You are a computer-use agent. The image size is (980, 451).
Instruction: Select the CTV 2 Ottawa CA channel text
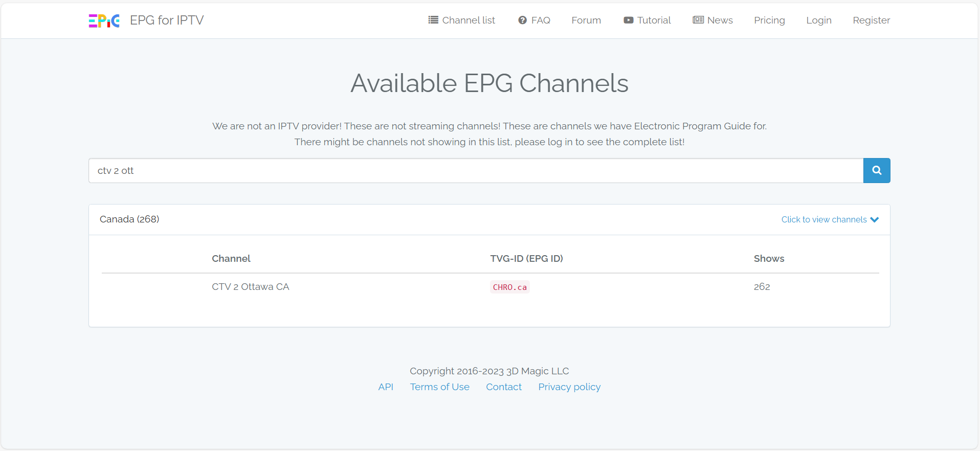pos(251,287)
